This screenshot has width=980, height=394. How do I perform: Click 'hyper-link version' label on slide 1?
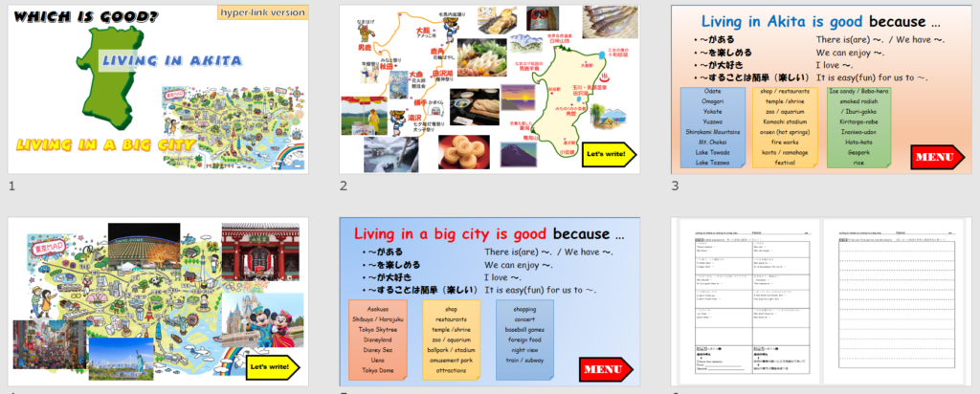click(262, 12)
